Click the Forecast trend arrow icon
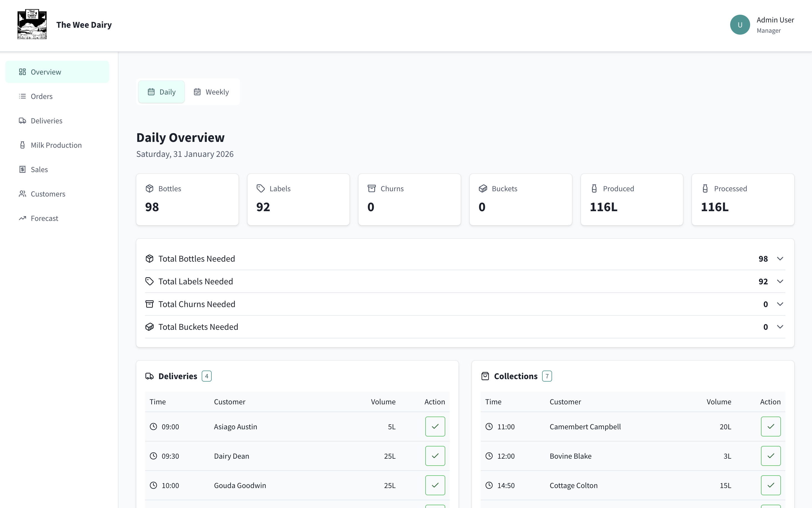 (x=22, y=218)
